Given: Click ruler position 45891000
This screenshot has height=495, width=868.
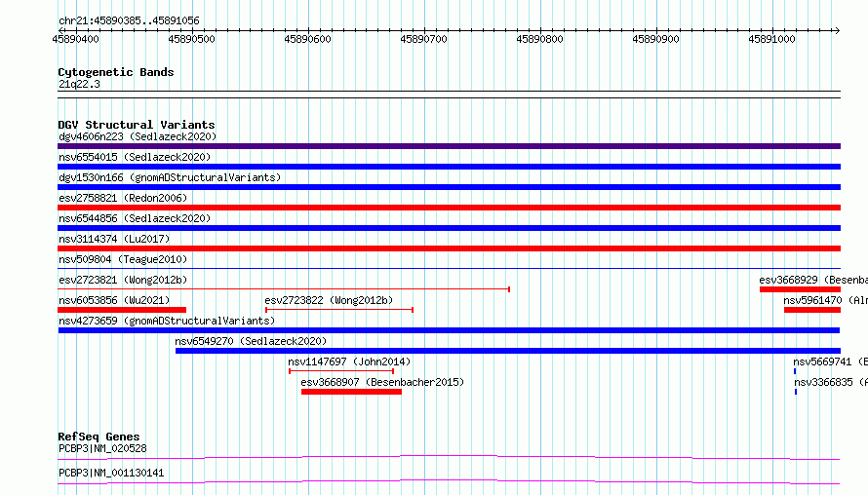Looking at the screenshot, I should (771, 39).
